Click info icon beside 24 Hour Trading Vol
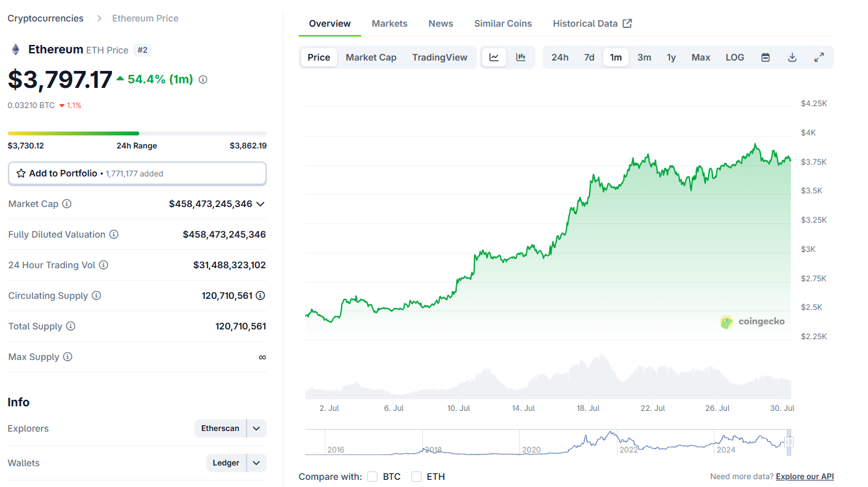868x487 pixels. [103, 265]
